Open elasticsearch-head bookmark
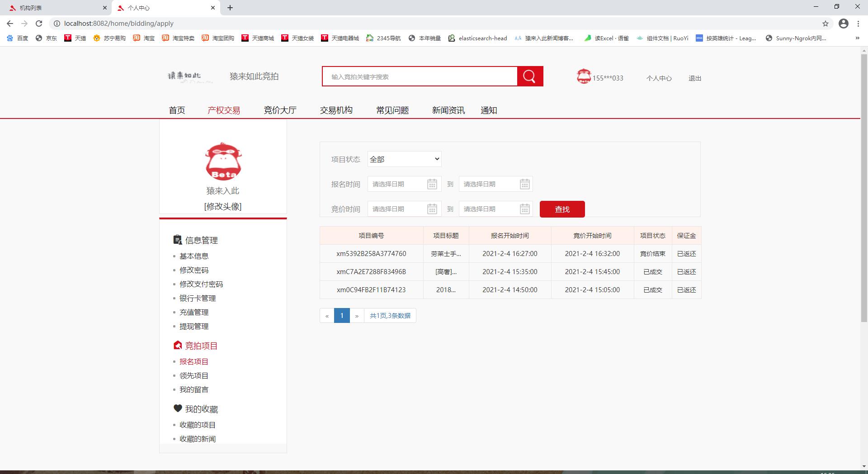 pyautogui.click(x=477, y=38)
